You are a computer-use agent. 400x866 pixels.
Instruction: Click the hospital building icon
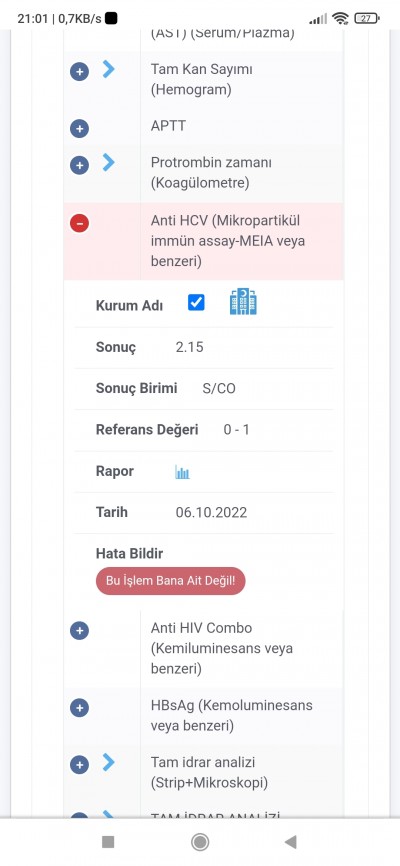(x=243, y=302)
